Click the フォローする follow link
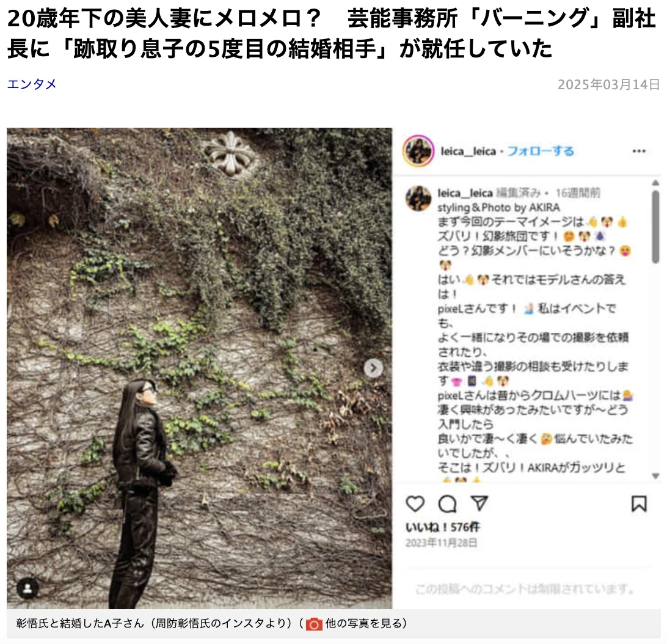 [541, 151]
